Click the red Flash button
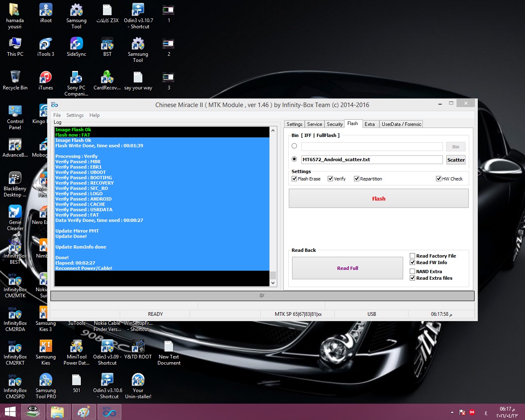The width and height of the screenshot is (525, 420). (379, 199)
